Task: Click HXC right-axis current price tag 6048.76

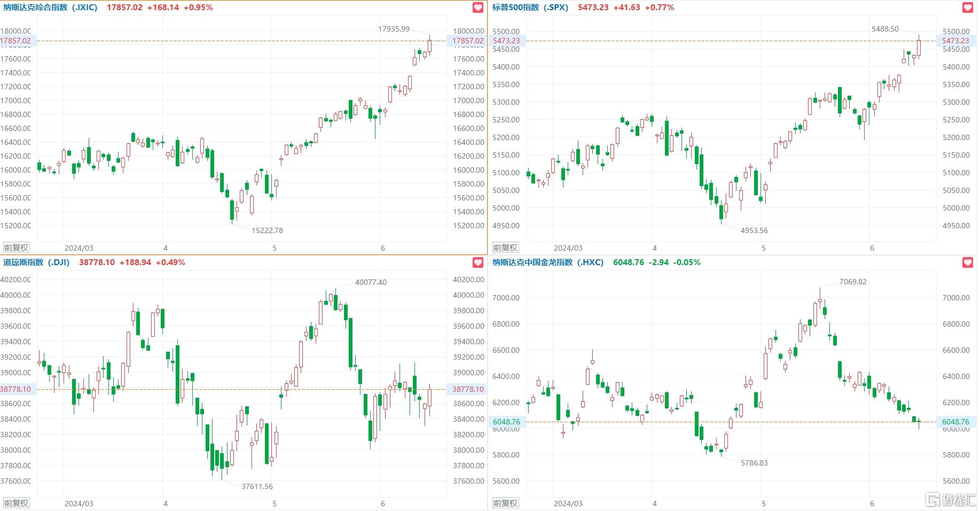Action: [x=955, y=422]
